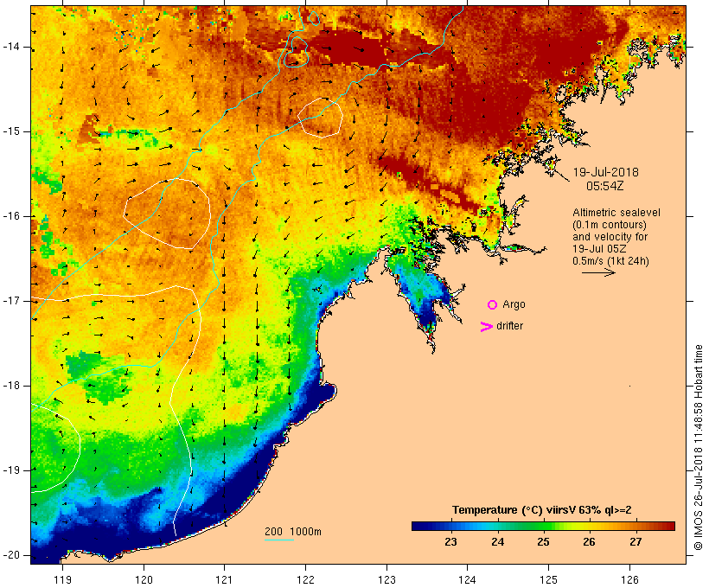Click the '-19' latitude axis label

[x=11, y=470]
